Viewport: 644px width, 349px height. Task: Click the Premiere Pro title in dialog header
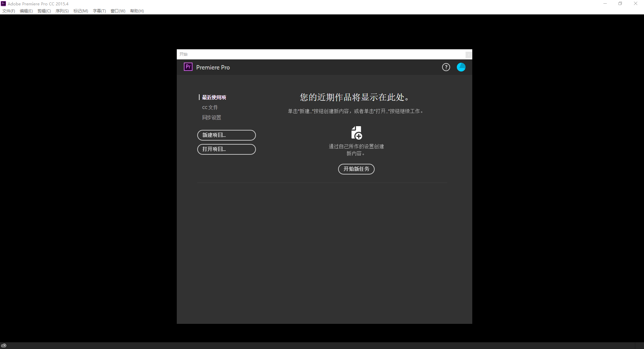point(213,67)
